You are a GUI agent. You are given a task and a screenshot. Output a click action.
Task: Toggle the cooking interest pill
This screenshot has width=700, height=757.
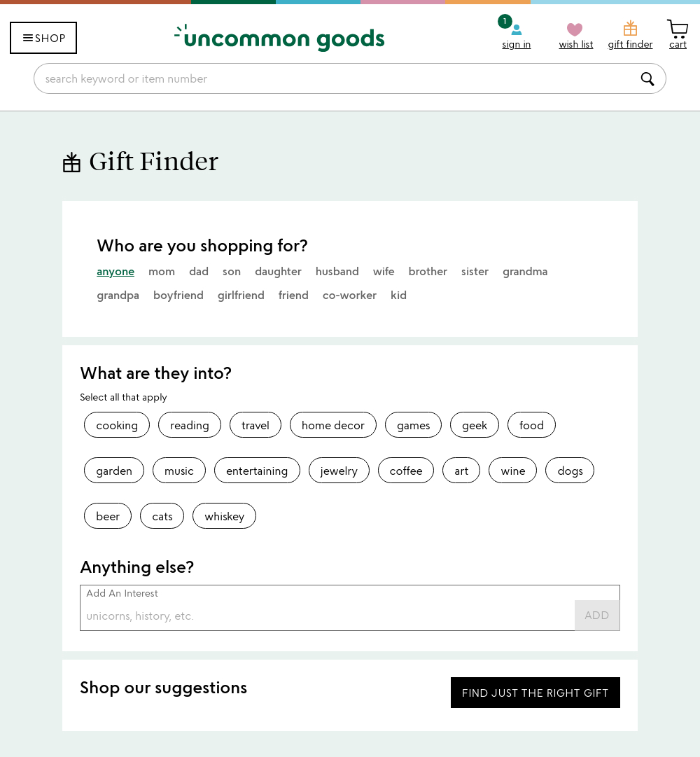click(116, 424)
